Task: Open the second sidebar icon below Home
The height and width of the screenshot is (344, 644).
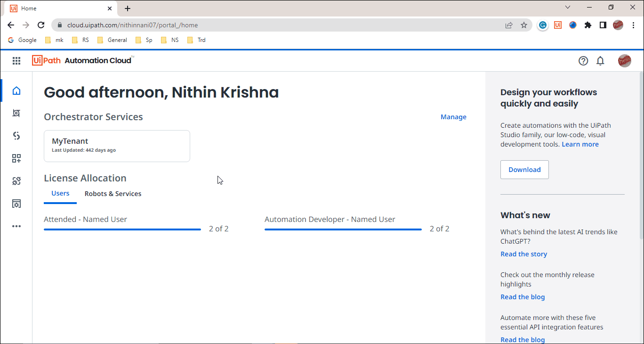Action: point(16,113)
